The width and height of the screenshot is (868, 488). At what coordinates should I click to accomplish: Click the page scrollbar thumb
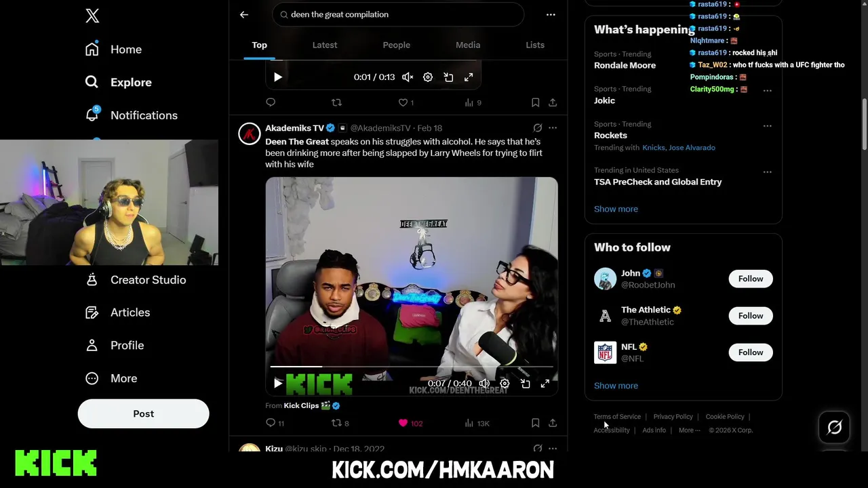865,125
